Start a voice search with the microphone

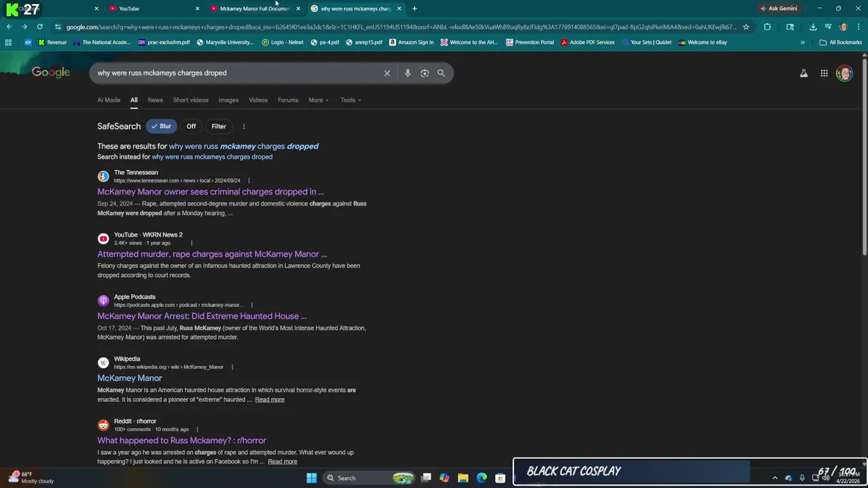[x=408, y=73]
